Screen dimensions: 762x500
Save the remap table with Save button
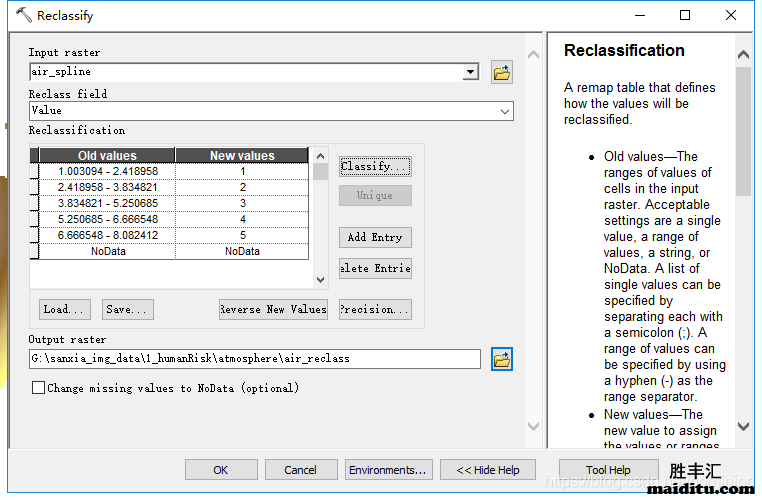tap(127, 310)
